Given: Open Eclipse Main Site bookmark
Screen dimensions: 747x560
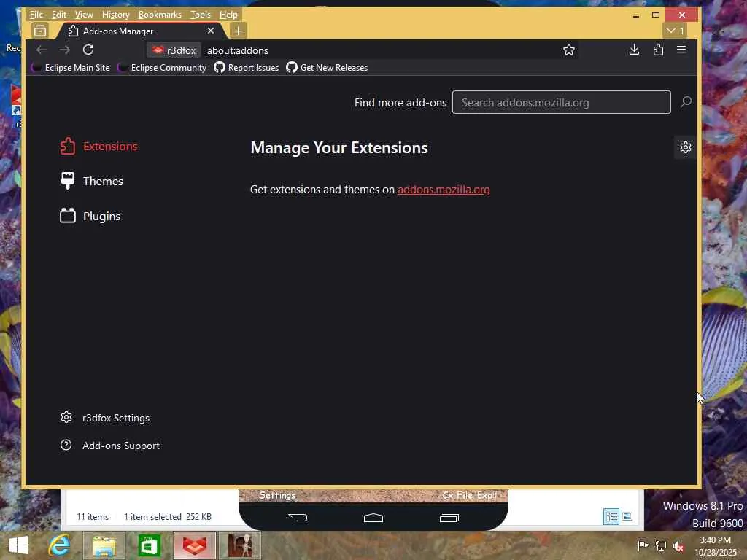Looking at the screenshot, I should [71, 68].
